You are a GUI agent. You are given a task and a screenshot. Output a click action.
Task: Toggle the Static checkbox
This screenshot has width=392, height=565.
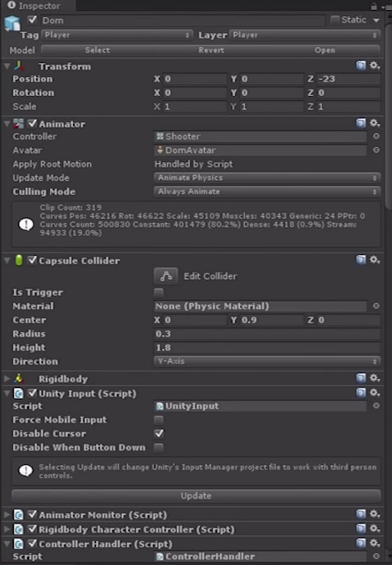click(x=334, y=19)
